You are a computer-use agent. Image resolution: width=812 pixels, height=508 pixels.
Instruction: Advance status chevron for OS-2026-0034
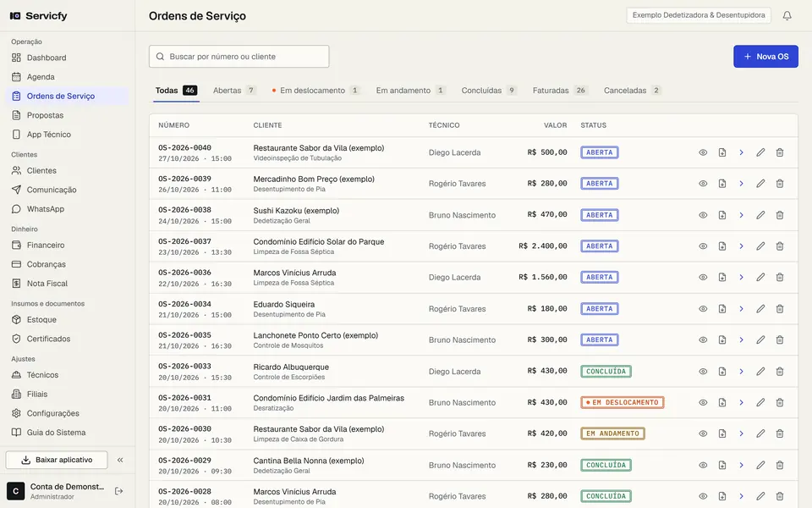pos(741,309)
